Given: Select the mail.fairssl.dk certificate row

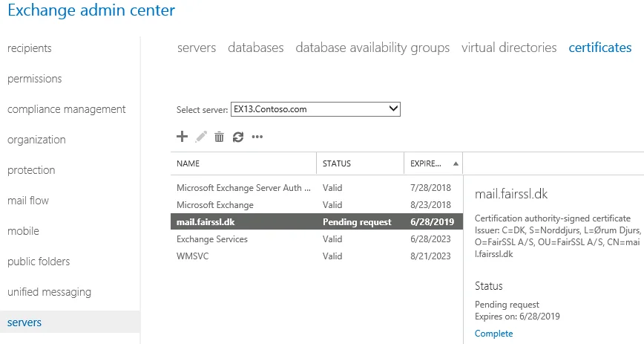Looking at the screenshot, I should pyautogui.click(x=317, y=222).
